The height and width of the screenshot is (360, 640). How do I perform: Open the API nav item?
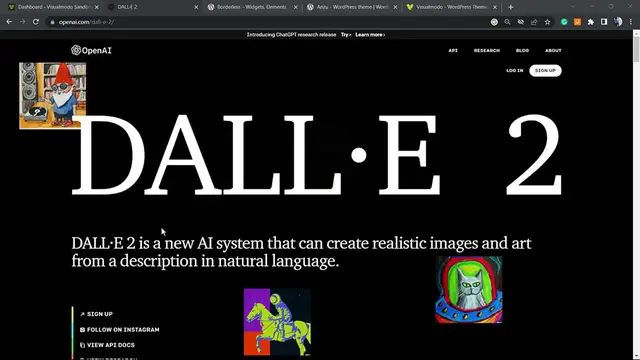pyautogui.click(x=453, y=51)
